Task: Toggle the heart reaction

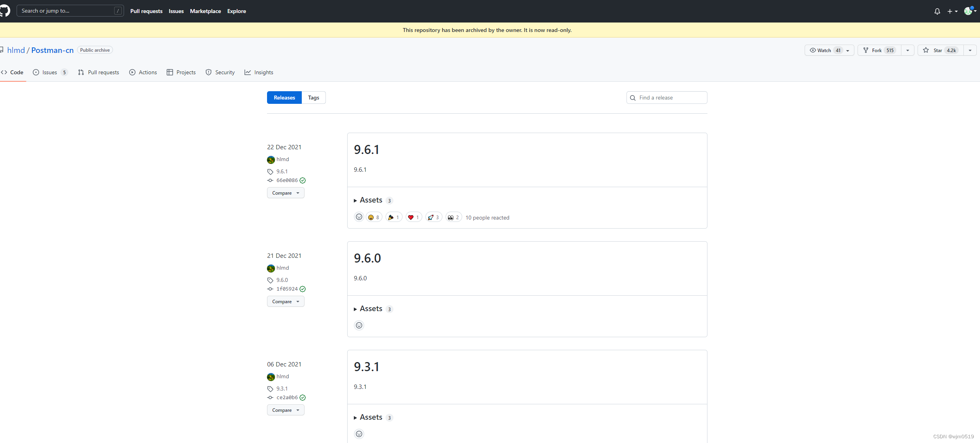Action: coord(414,217)
